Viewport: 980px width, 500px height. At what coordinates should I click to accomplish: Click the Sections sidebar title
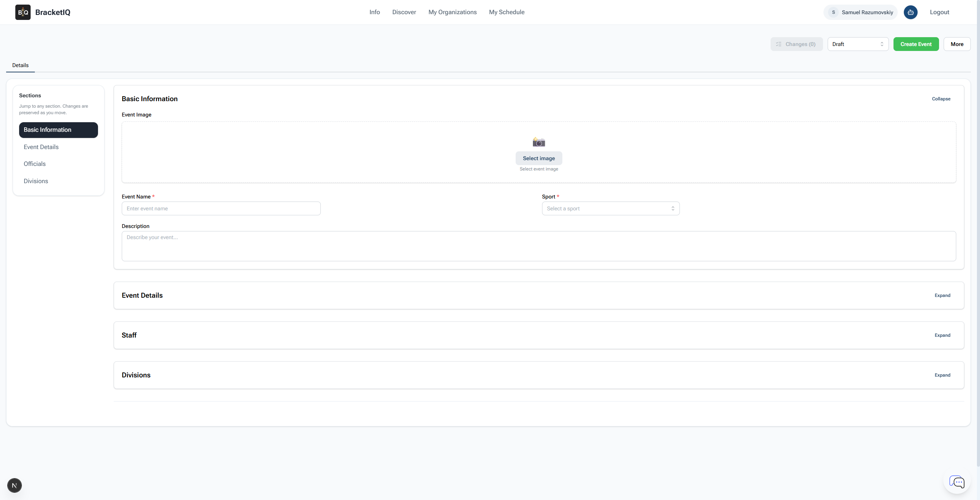click(30, 95)
